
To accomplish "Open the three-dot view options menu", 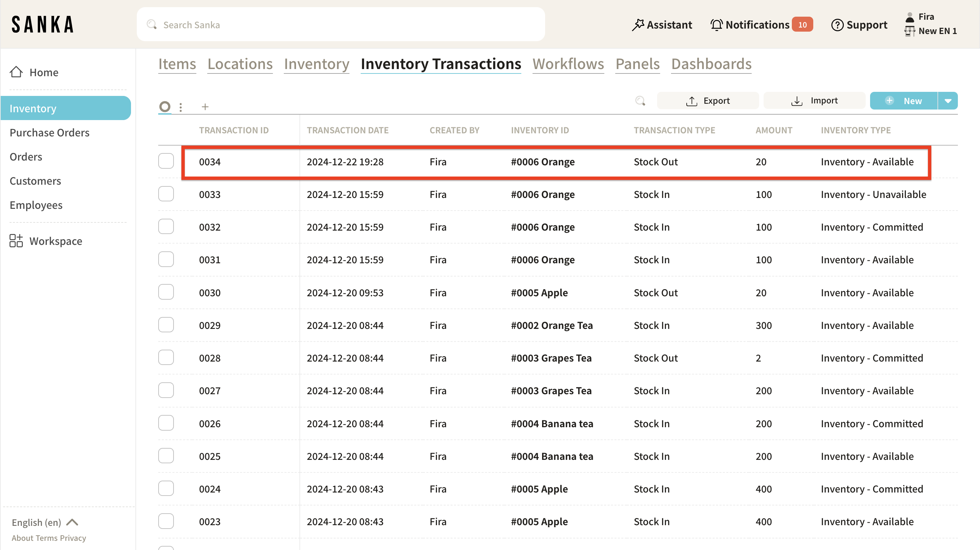I will coord(181,107).
